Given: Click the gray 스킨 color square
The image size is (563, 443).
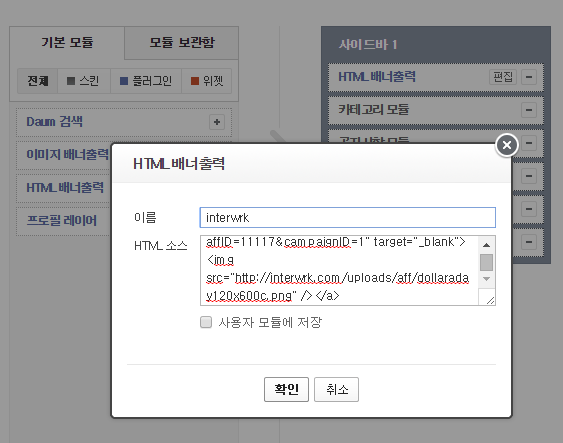Looking at the screenshot, I should click(71, 81).
